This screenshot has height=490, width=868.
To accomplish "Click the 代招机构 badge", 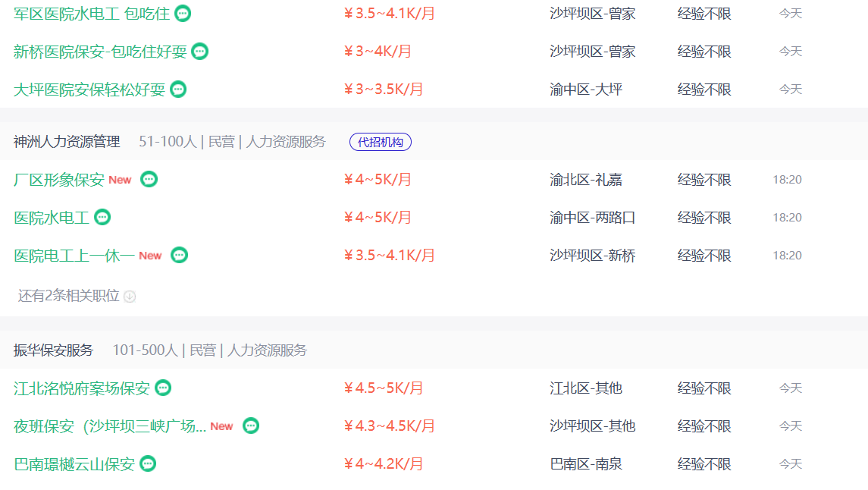I will (x=381, y=142).
